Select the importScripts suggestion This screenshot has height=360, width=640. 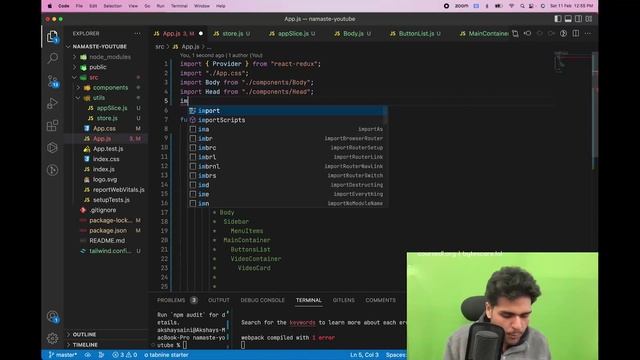coord(287,120)
